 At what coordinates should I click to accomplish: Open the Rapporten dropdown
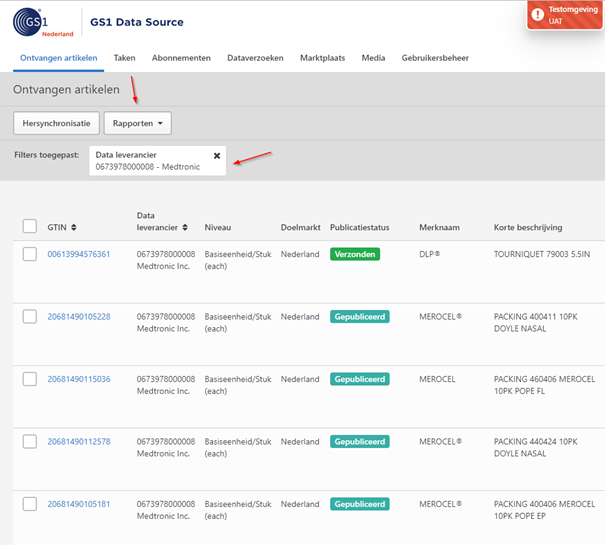[x=138, y=123]
